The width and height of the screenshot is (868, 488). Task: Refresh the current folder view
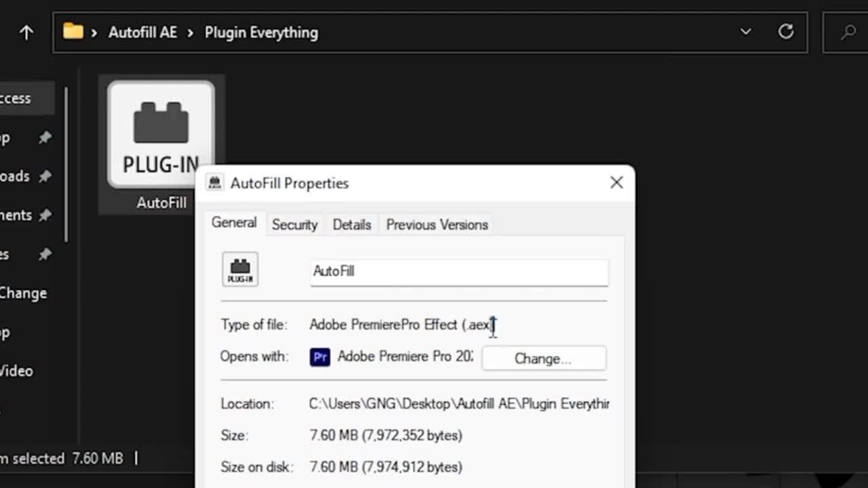[x=786, y=32]
